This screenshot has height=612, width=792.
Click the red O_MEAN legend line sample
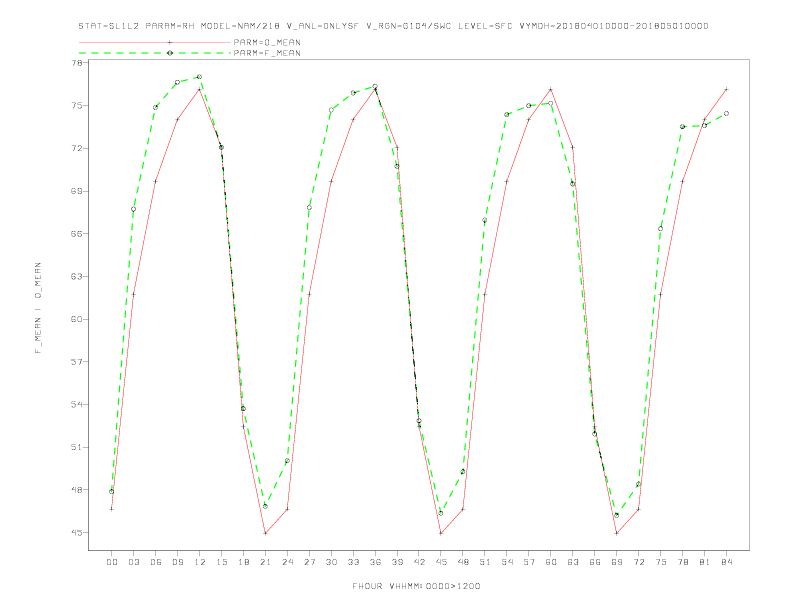(x=155, y=42)
